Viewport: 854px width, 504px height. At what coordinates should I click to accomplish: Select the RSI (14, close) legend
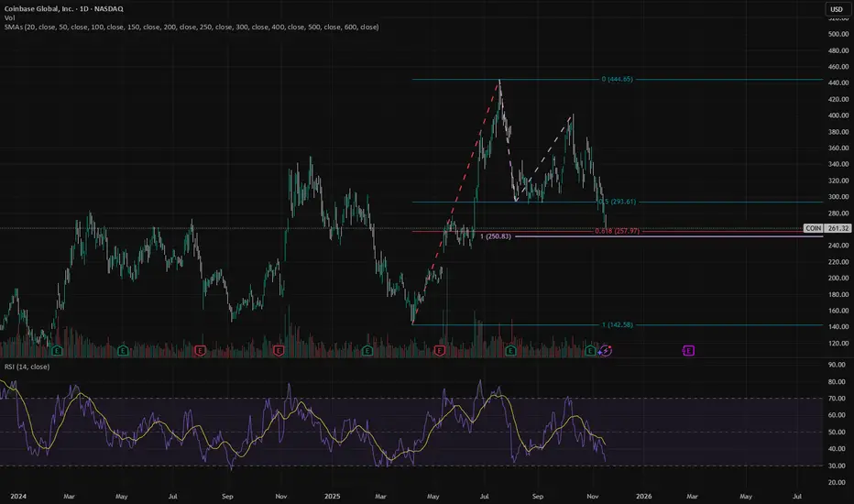(x=27, y=367)
